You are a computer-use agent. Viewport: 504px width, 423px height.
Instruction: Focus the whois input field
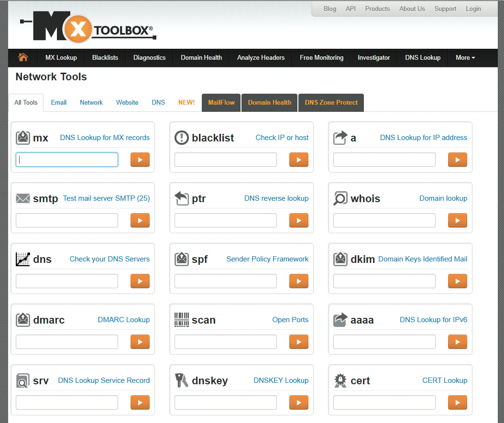(384, 220)
